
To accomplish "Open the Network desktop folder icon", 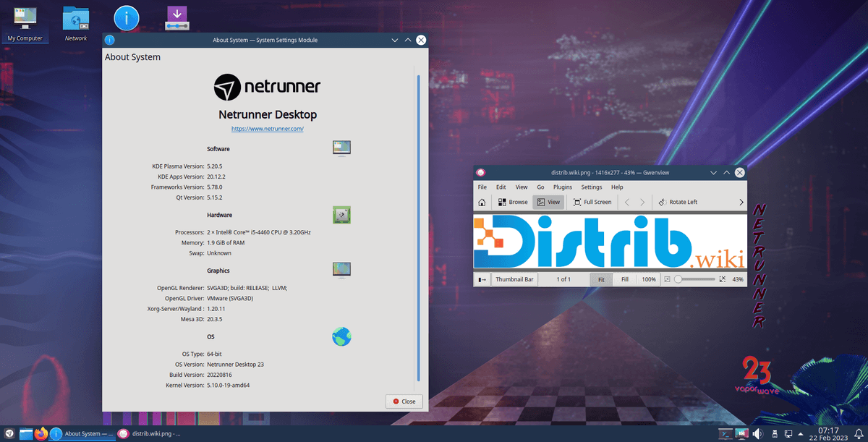I will [75, 23].
